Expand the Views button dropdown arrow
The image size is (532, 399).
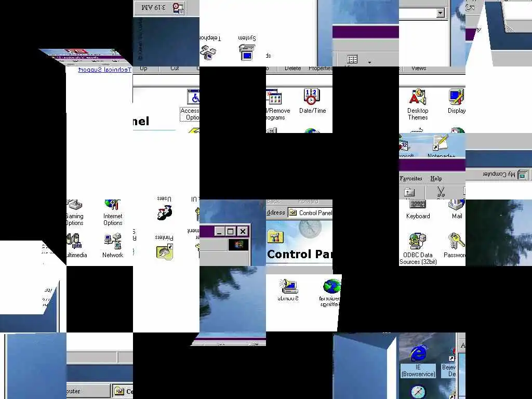pos(369,62)
